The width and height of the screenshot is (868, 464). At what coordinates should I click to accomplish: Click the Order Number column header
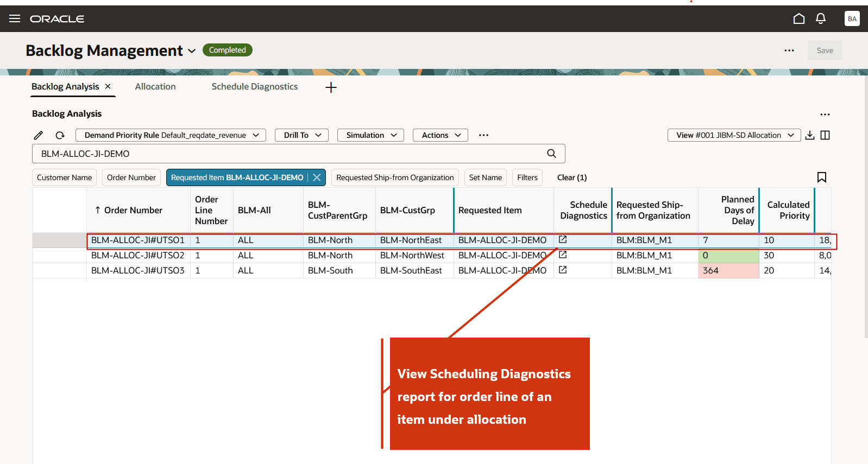[x=139, y=210]
